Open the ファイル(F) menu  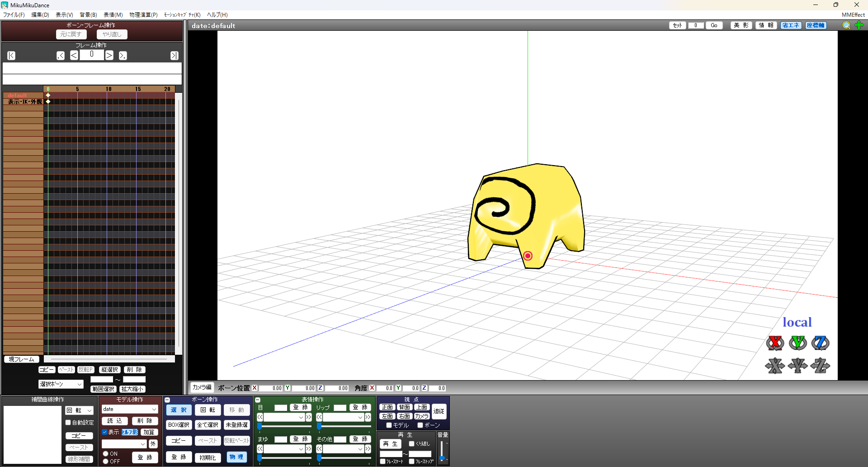coord(14,15)
